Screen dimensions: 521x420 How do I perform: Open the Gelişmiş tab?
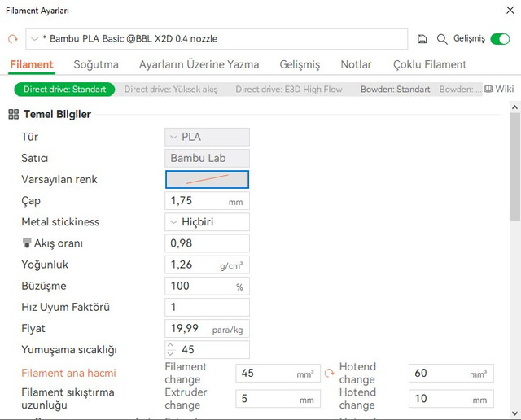coord(300,64)
